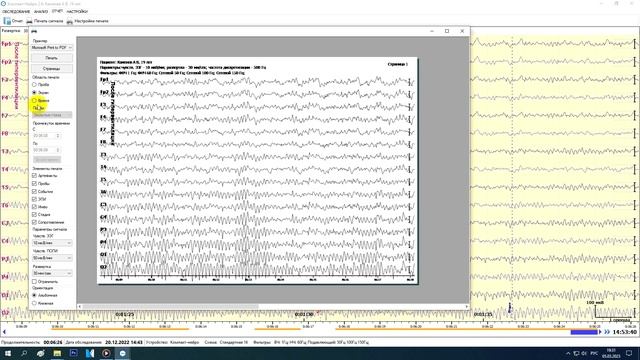The width and height of the screenshot is (640, 360).
Task: Toggle the События checkbox
Action: [x=34, y=191]
